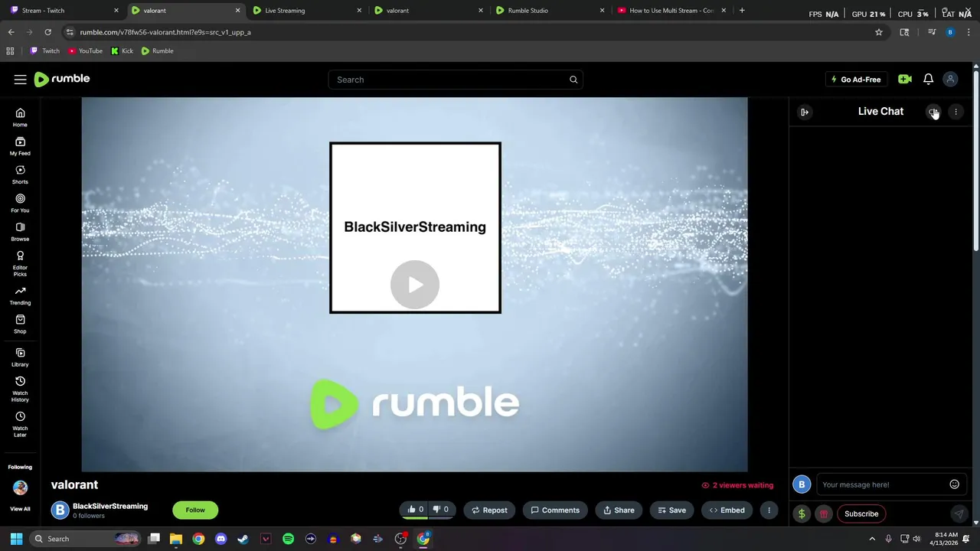Click View All under Following
980x551 pixels.
(20, 509)
